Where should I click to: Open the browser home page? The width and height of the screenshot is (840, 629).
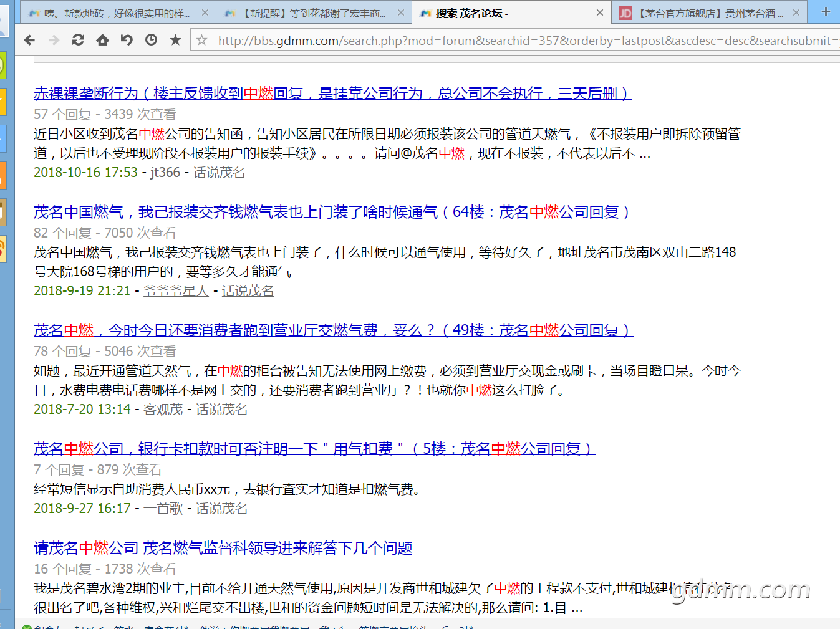click(102, 40)
